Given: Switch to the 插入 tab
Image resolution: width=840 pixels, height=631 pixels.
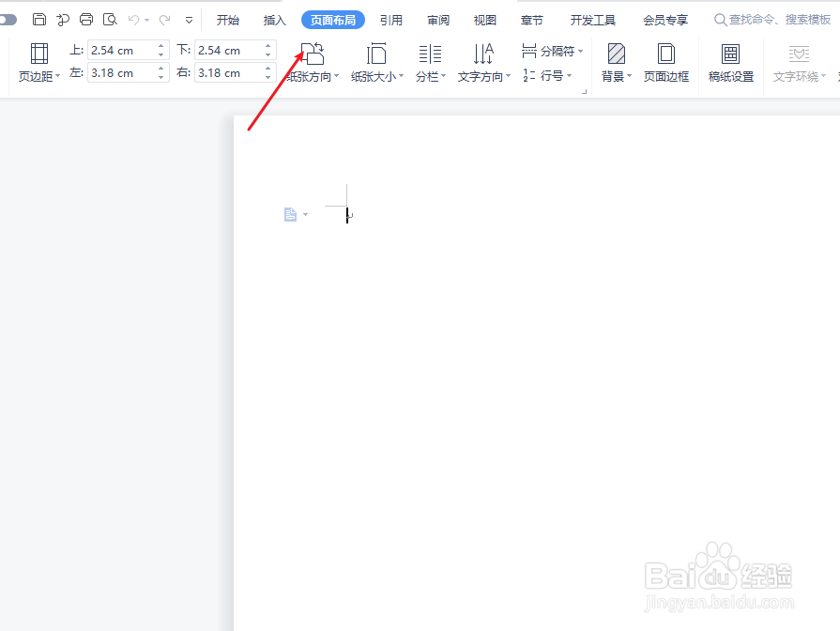Looking at the screenshot, I should [275, 21].
